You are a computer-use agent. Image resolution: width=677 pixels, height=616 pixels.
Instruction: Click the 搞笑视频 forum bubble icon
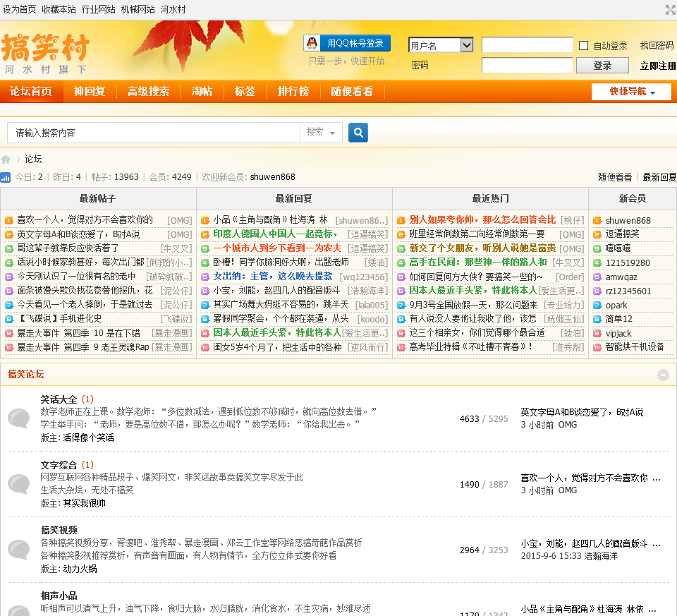pyautogui.click(x=18, y=550)
